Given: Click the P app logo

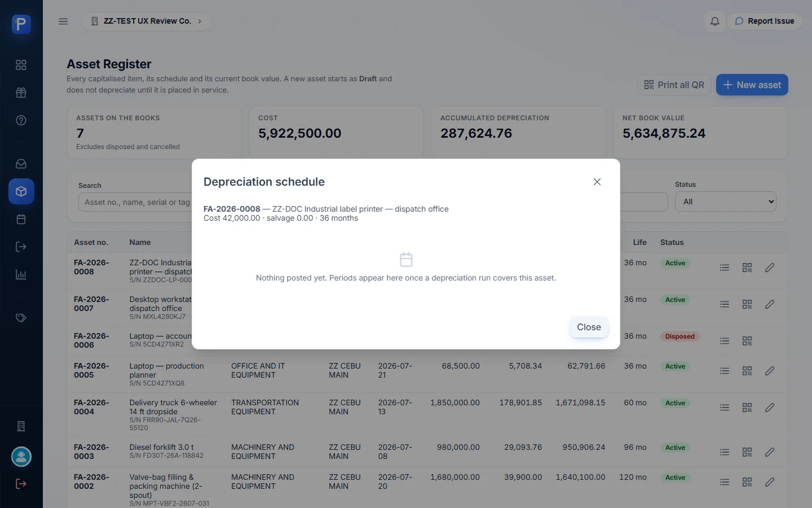Looking at the screenshot, I should point(21,24).
